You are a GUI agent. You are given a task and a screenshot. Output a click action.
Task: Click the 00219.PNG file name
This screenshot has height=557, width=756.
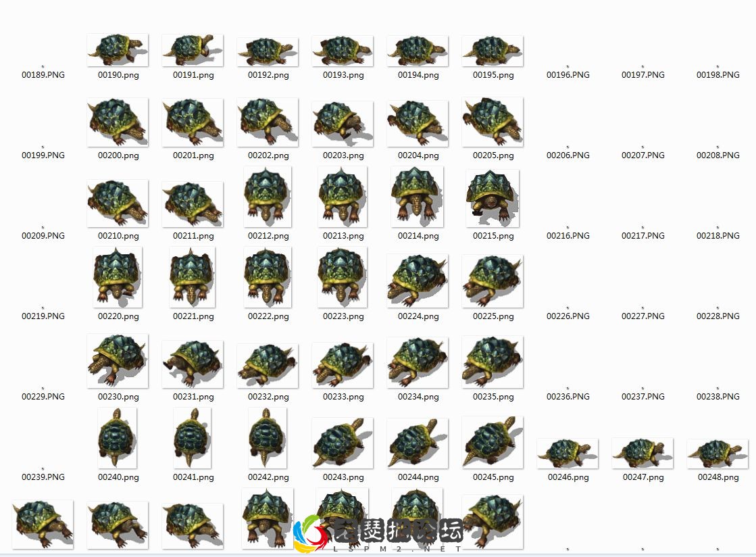tap(43, 316)
